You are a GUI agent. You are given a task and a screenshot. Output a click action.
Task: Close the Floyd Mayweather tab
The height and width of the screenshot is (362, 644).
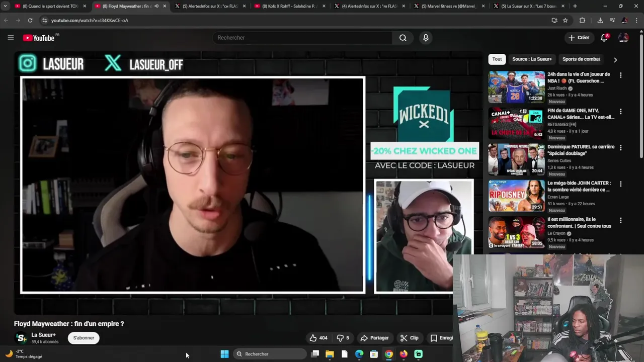tap(165, 6)
